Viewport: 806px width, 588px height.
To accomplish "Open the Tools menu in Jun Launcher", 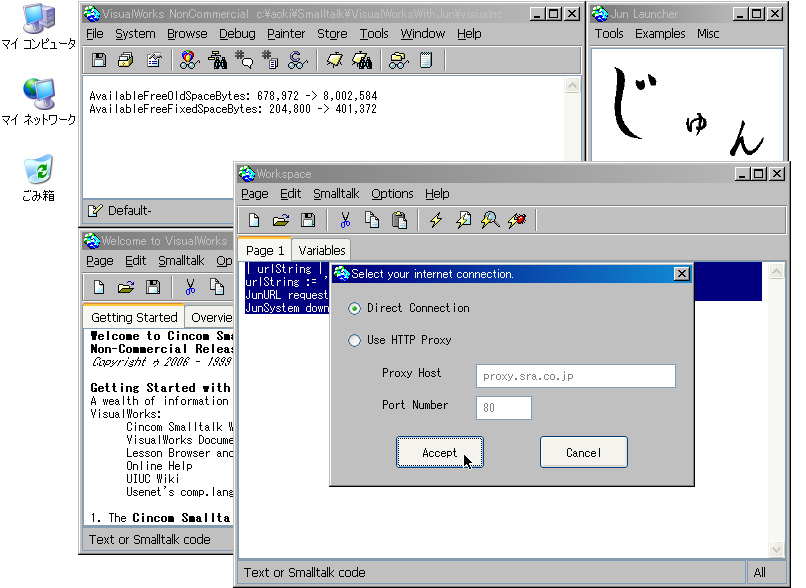I will point(609,34).
